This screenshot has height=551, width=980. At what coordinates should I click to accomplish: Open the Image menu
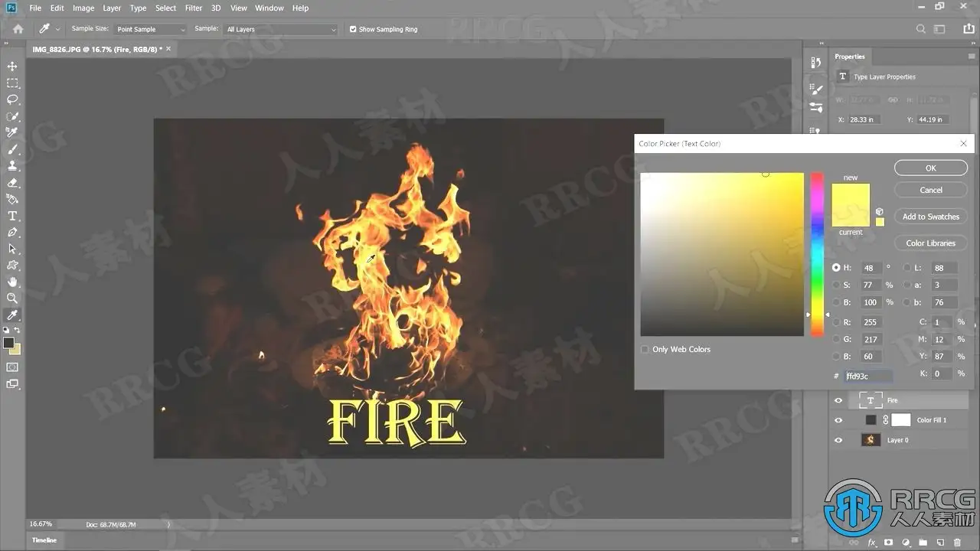click(83, 8)
